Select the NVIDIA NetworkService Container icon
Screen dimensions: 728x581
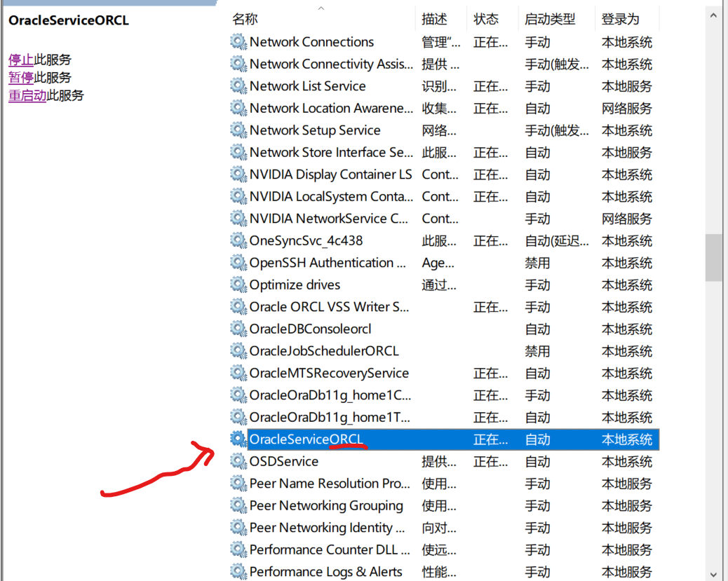pos(238,218)
